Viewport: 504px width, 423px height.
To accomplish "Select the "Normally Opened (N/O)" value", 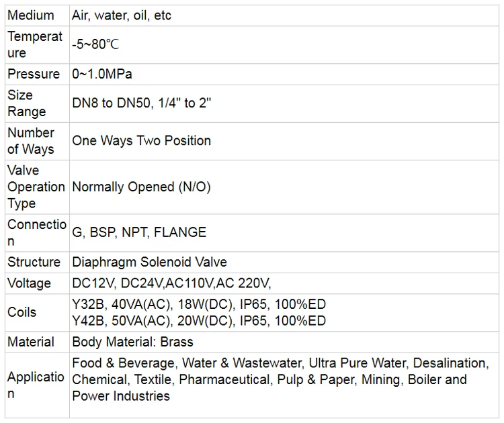I will (142, 187).
